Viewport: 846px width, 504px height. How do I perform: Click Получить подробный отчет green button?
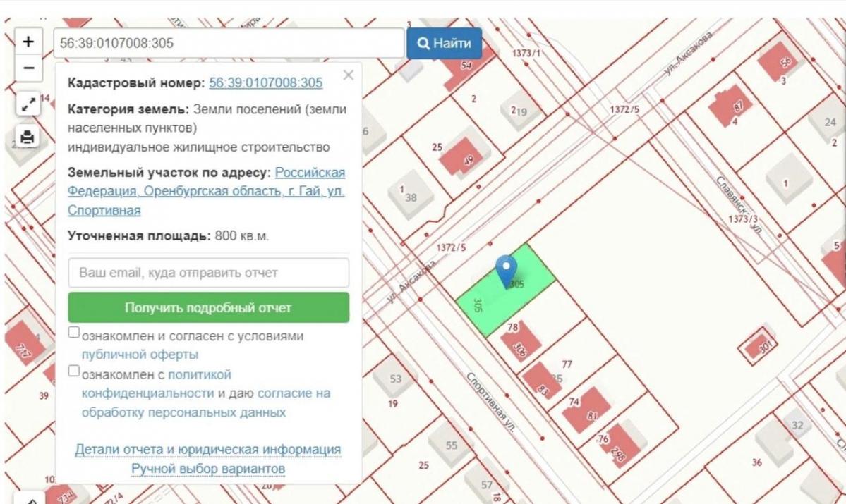click(208, 308)
